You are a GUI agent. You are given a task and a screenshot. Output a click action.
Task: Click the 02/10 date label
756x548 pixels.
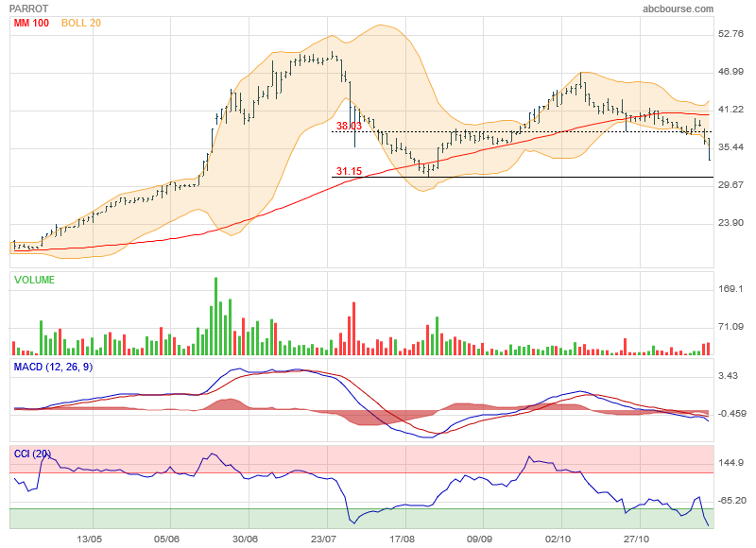[558, 539]
